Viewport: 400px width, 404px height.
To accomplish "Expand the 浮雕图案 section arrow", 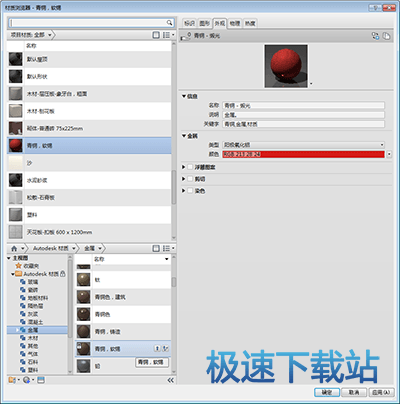I will pyautogui.click(x=183, y=167).
